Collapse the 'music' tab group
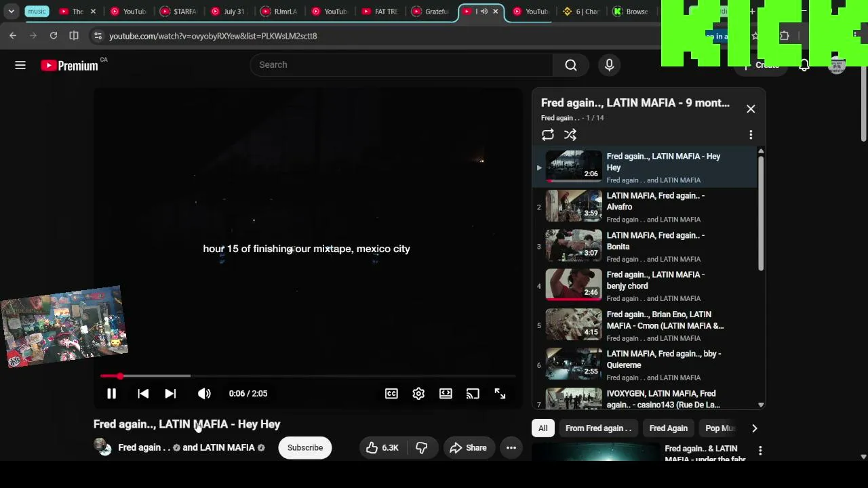 pyautogui.click(x=37, y=12)
